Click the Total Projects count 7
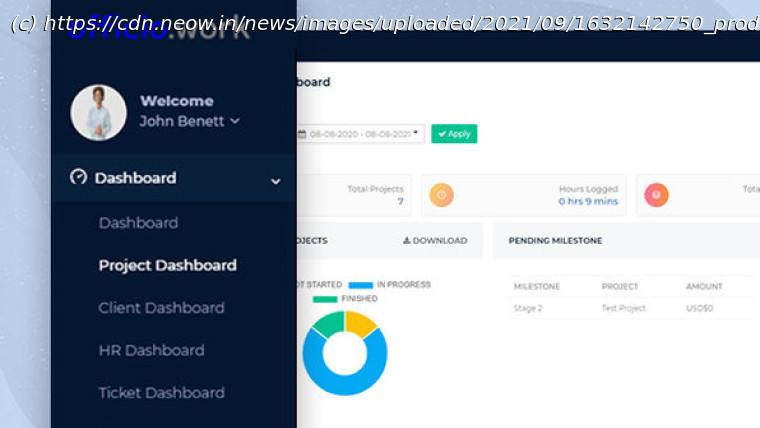Image resolution: width=760 pixels, height=428 pixels. click(400, 201)
